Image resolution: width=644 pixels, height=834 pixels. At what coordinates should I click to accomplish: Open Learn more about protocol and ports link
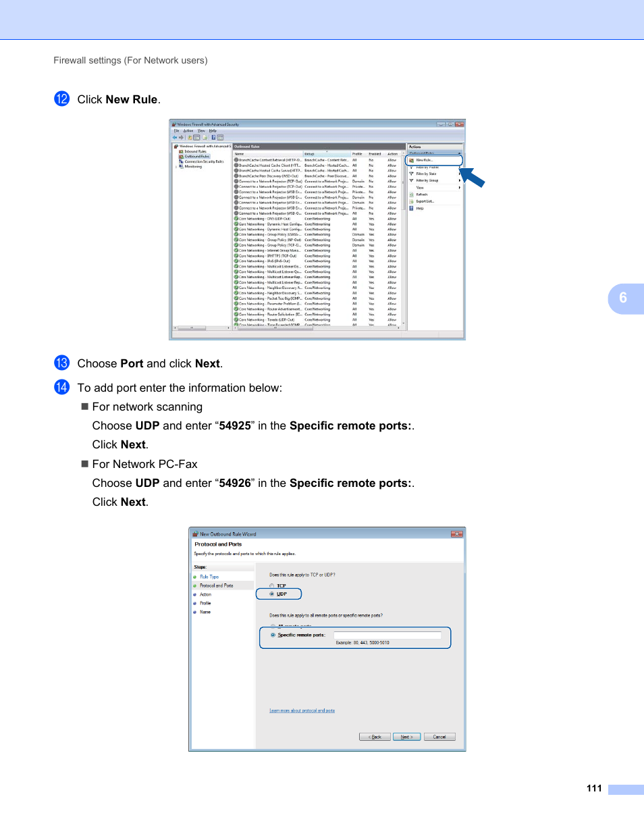point(302,710)
